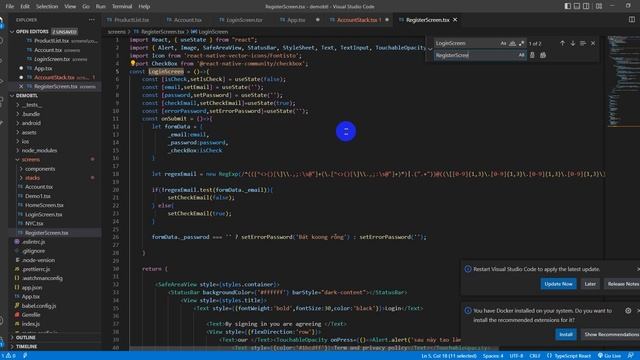This screenshot has height=360, width=640.
Task: Open the Selection menu
Action: 47,7
